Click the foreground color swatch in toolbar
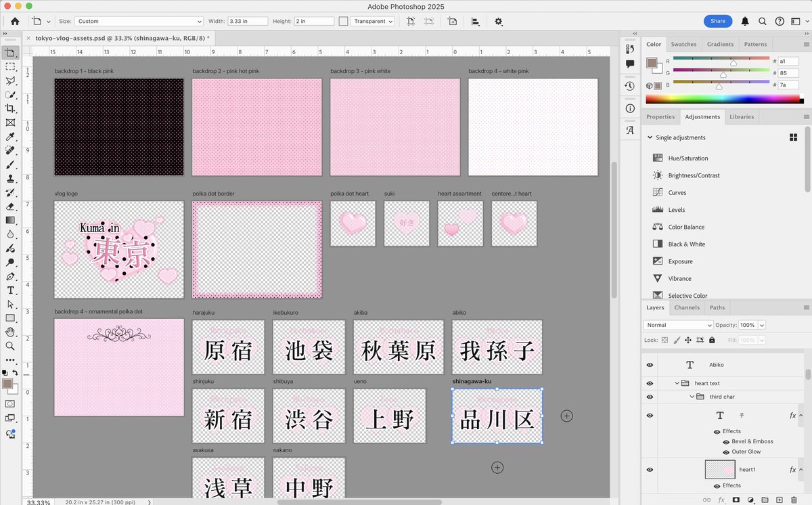812x505 pixels. [x=8, y=384]
